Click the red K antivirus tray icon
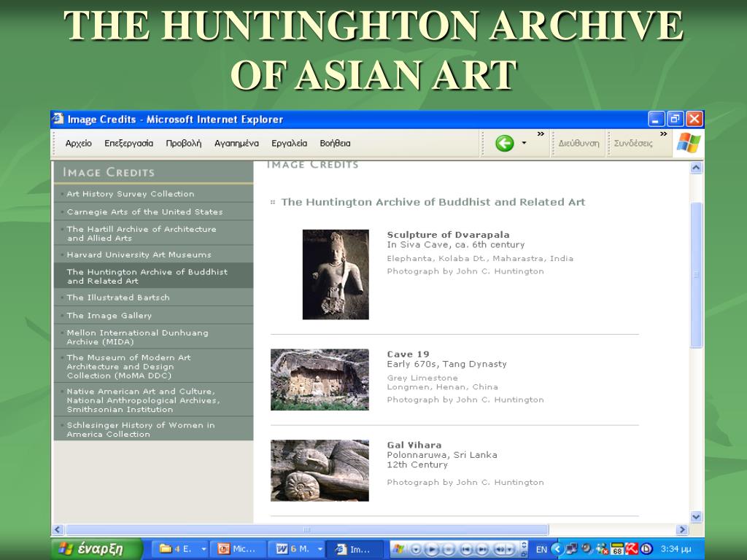 [x=632, y=548]
